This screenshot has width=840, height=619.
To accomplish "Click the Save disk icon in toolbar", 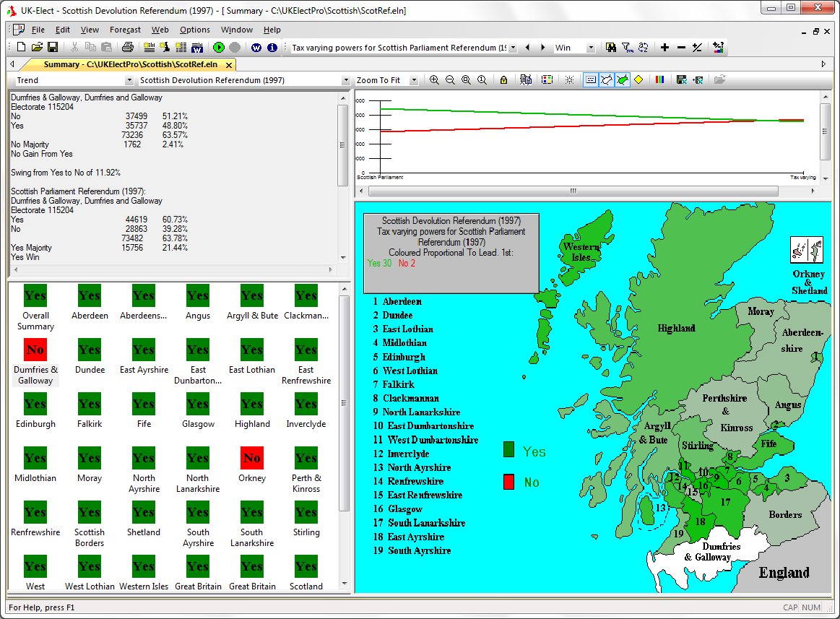I will [53, 48].
